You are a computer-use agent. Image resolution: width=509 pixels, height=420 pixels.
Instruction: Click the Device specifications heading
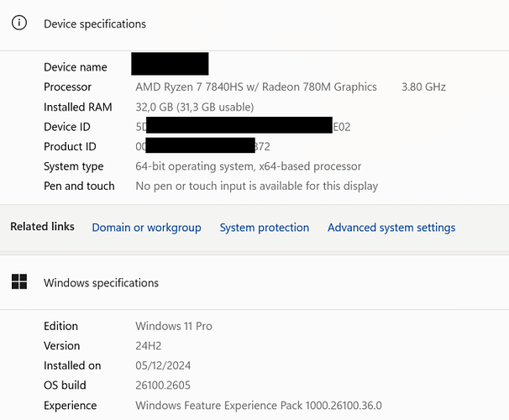[x=95, y=24]
